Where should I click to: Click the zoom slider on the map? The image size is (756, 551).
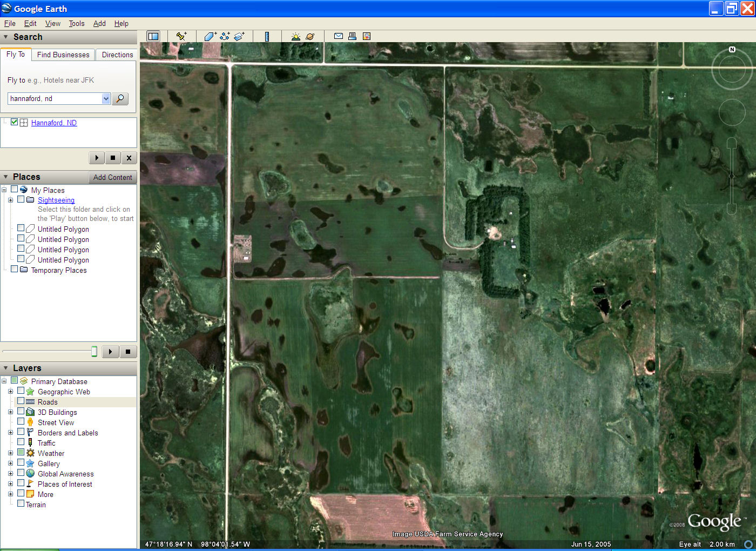(732, 176)
